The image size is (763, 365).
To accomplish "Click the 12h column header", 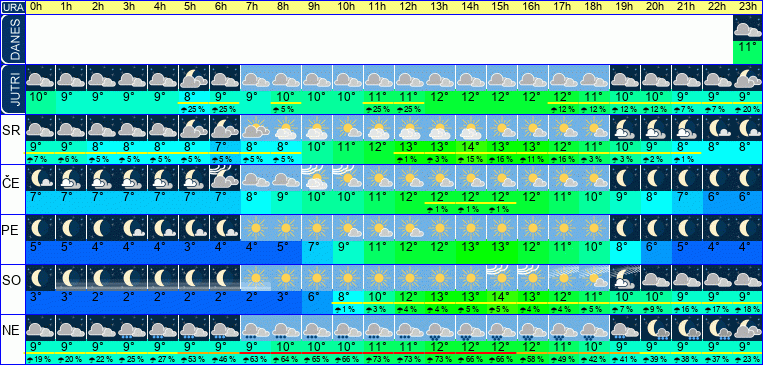I will click(x=409, y=7).
